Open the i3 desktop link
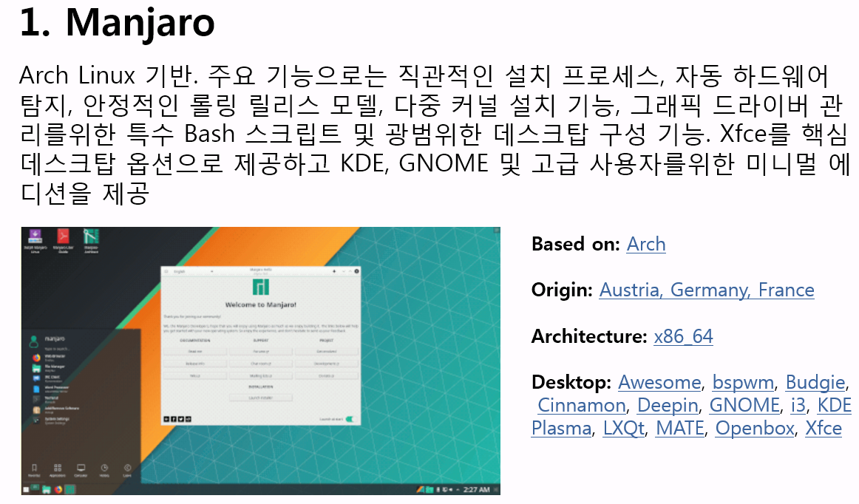Viewport: 859px width, 504px height. 798,406
